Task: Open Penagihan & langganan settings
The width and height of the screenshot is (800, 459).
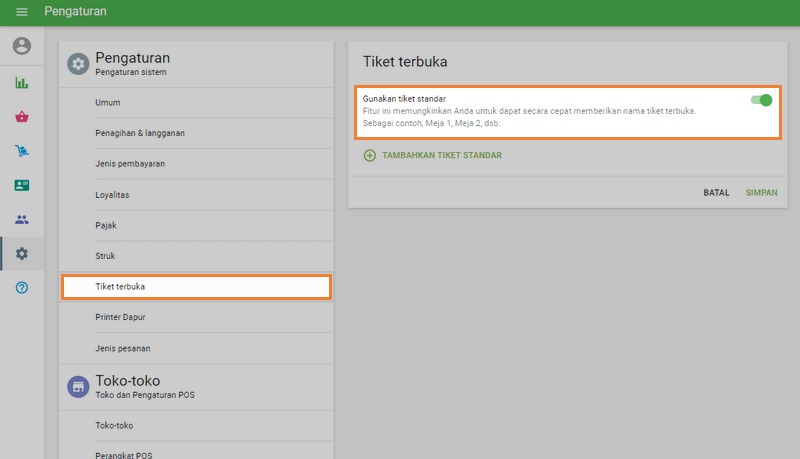Action: pyautogui.click(x=140, y=133)
